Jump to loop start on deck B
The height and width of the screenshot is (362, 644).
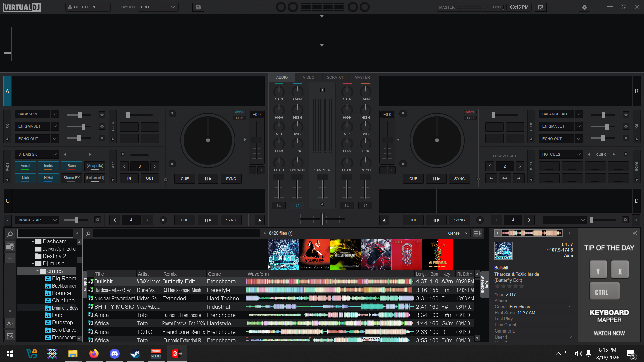coord(491,178)
